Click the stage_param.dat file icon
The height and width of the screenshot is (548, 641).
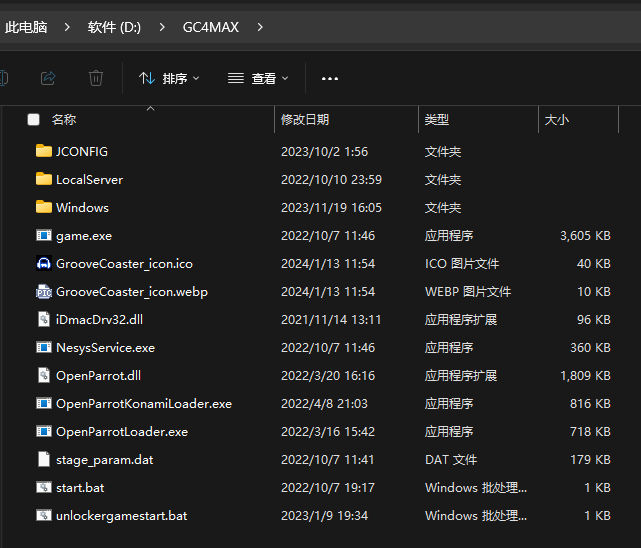coord(44,459)
